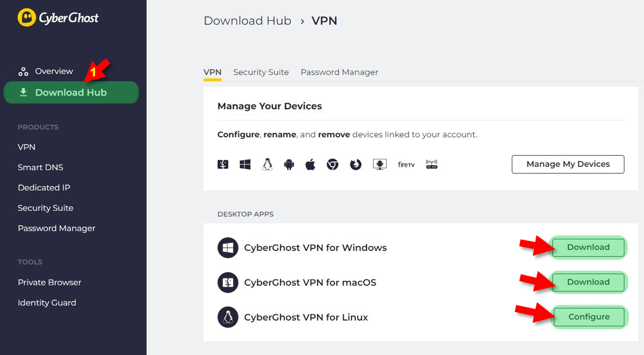
Task: Click the TOOLS sidebar section label
Action: tap(30, 262)
